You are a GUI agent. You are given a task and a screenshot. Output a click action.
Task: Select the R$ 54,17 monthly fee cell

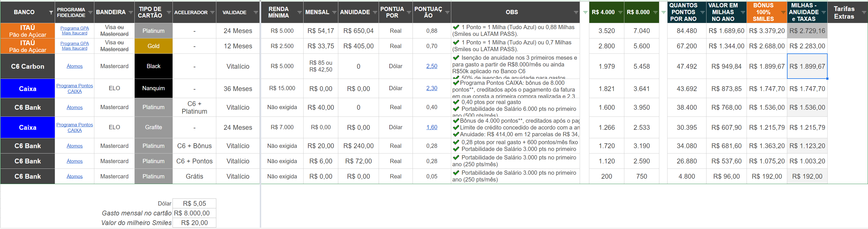point(321,31)
